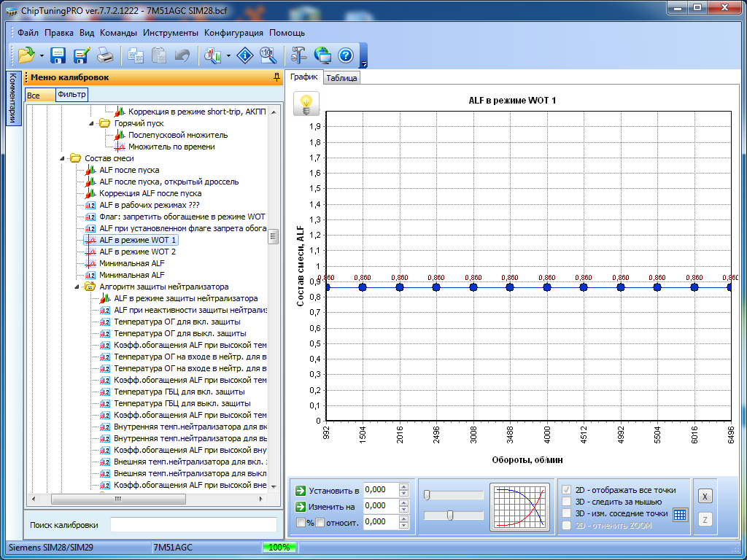This screenshot has height=560, width=747.
Task: Click the upper horizontal slider handle
Action: (x=427, y=495)
